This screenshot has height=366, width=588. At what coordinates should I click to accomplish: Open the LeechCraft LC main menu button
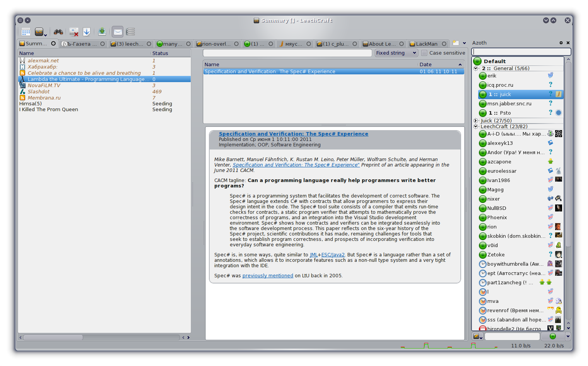coord(39,32)
